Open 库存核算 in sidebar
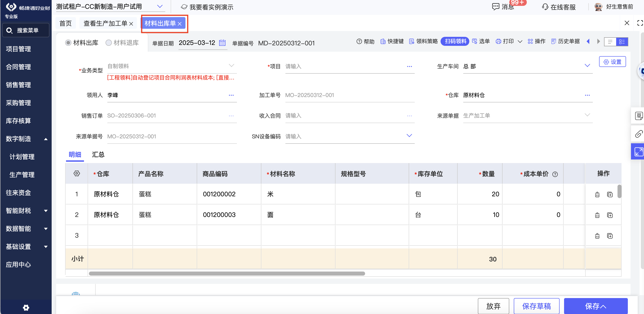The height and width of the screenshot is (314, 644). click(x=18, y=121)
